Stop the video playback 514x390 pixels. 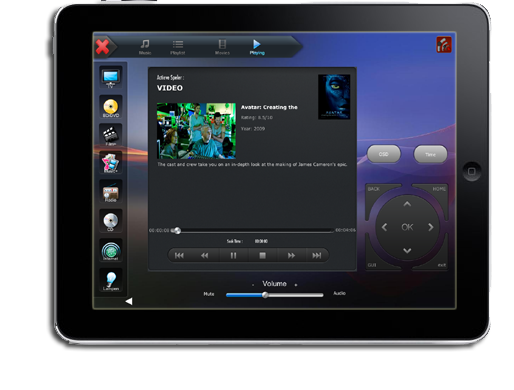(262, 255)
